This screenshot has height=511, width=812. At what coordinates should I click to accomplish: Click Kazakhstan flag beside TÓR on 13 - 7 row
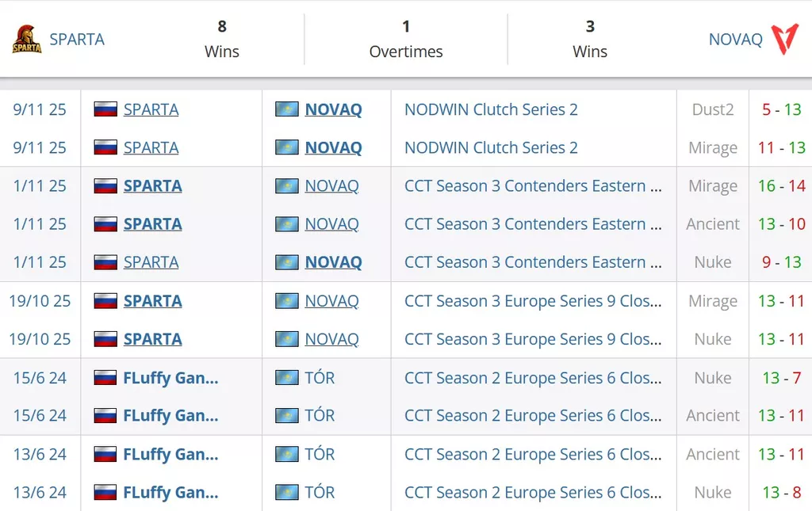point(287,378)
